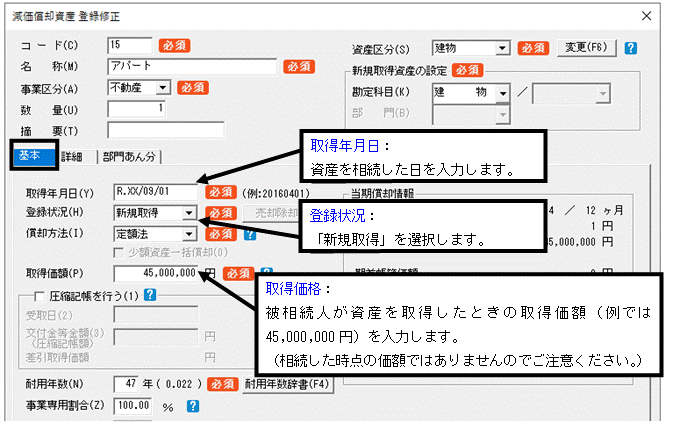Open help icon beside 償却方法 field
680x422 pixels.
point(250,233)
